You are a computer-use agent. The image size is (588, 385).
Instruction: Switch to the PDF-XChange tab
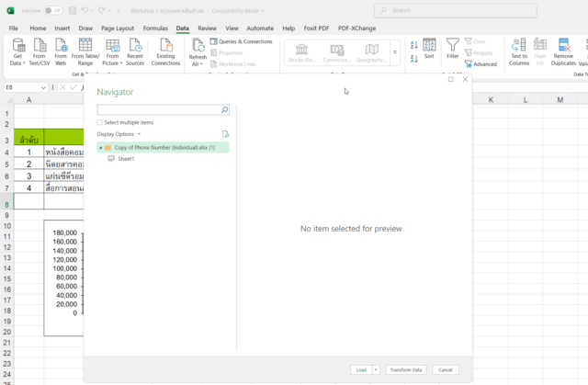click(356, 28)
